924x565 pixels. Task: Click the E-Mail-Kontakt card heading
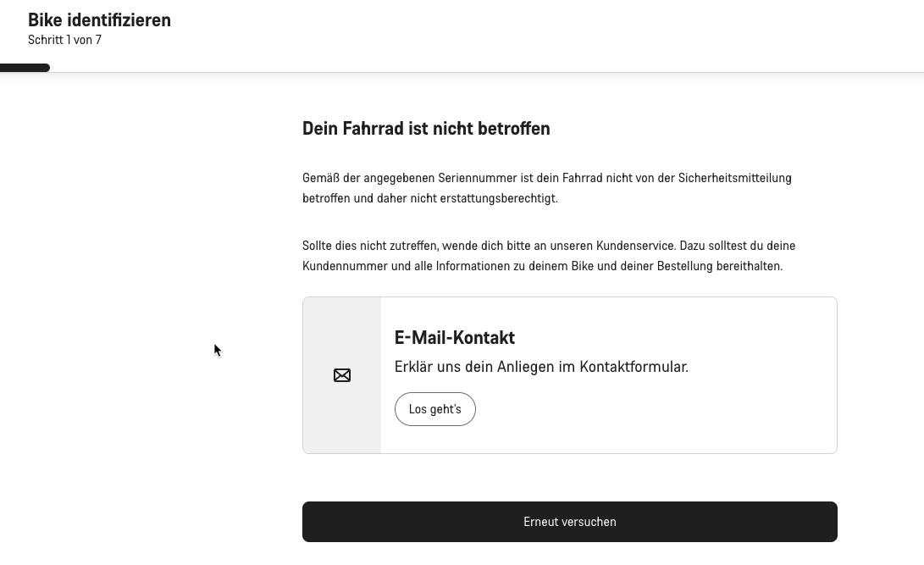(x=454, y=338)
